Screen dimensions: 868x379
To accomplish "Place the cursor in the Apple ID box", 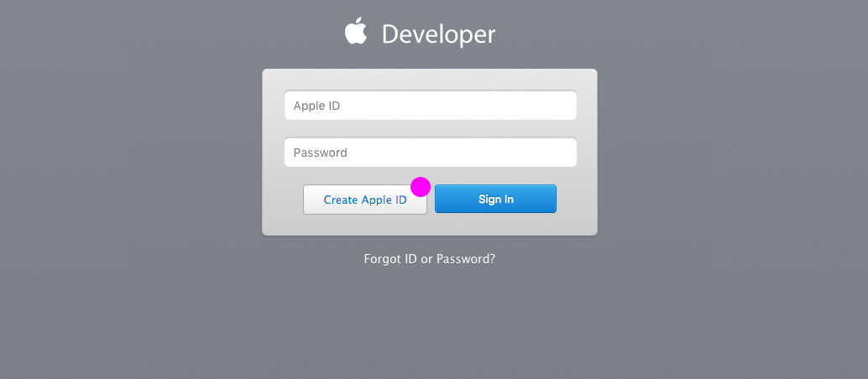I will click(430, 105).
